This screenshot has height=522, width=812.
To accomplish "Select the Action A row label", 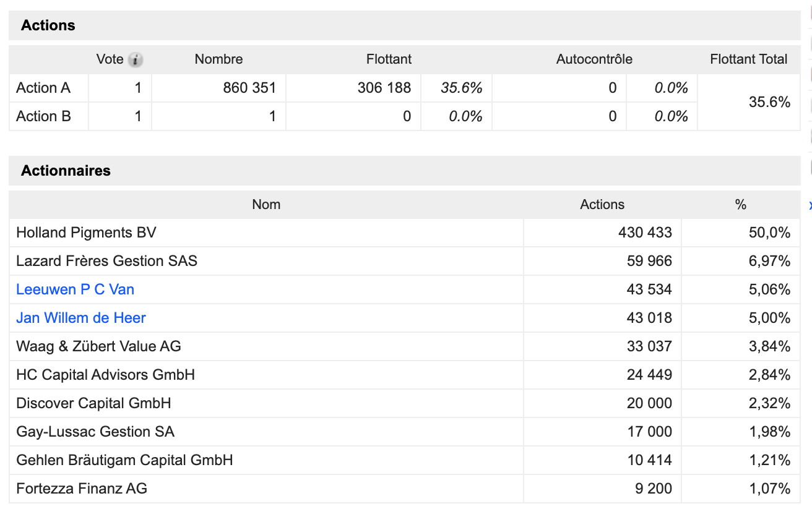I will [x=43, y=88].
